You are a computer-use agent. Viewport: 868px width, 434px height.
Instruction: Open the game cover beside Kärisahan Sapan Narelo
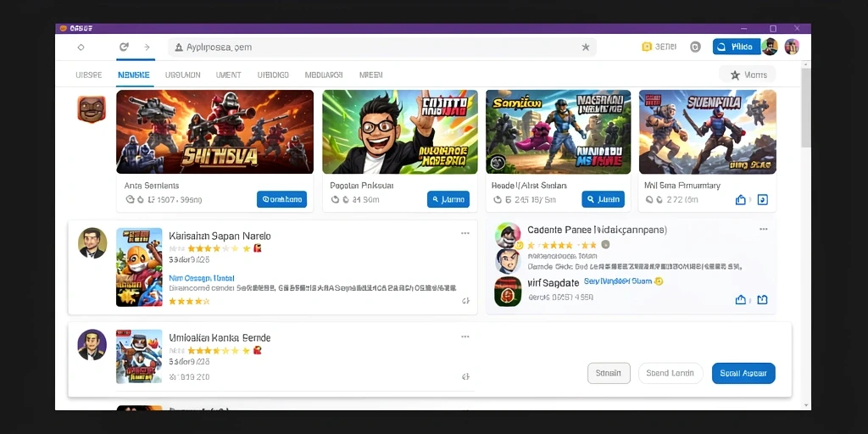click(139, 267)
